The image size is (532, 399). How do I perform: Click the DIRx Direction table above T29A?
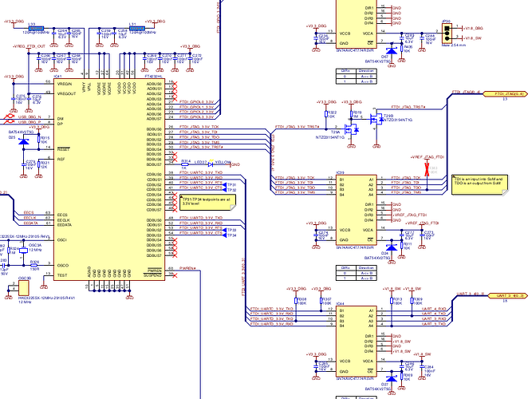pos(357,76)
